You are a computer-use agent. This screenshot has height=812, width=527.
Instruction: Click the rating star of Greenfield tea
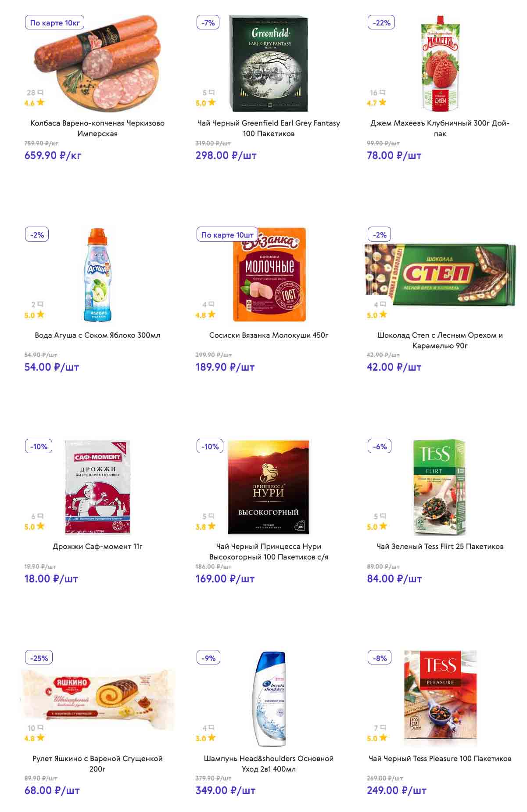pos(212,103)
